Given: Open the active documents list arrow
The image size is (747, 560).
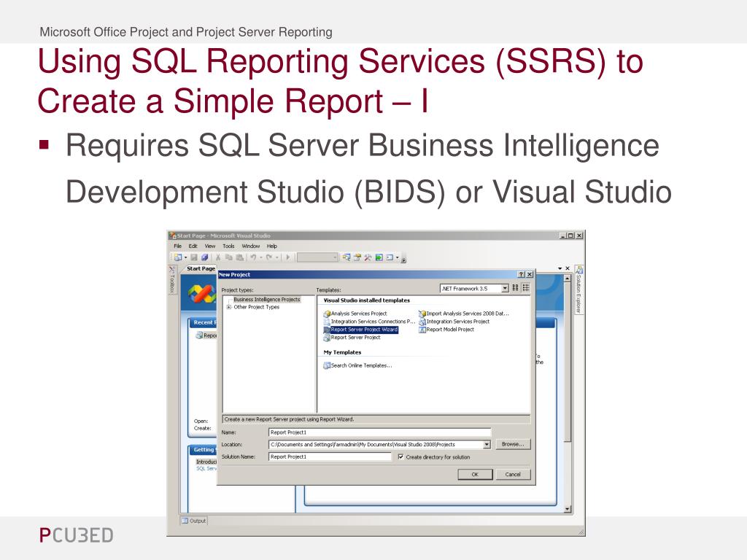Looking at the screenshot, I should 560,268.
